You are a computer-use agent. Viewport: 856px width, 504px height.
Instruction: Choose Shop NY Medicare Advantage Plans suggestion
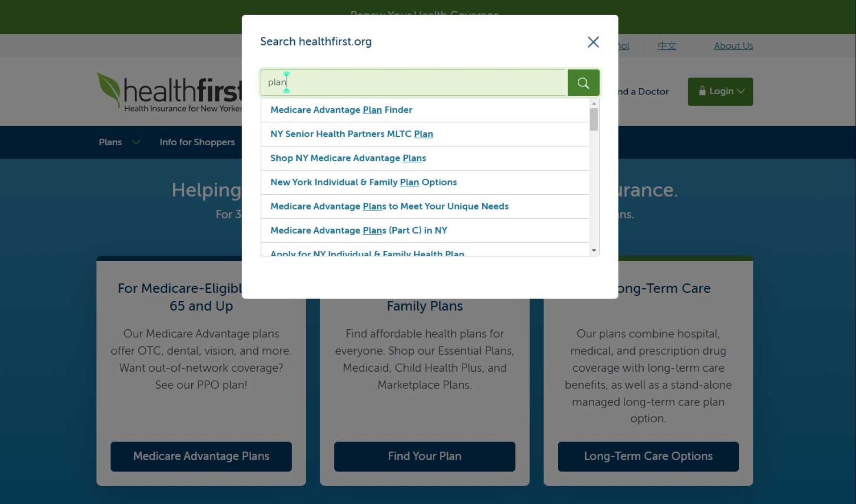[425, 158]
